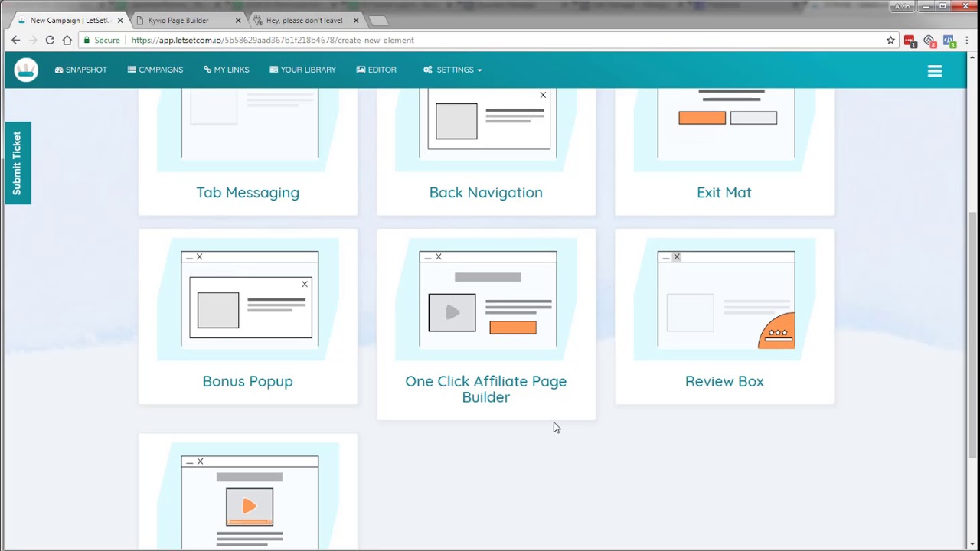Click the green extension icon with badge 3
980x551 pixels.
949,41
